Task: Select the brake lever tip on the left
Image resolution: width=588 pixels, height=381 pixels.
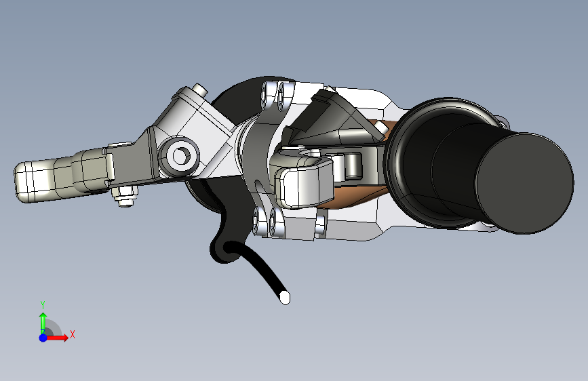Action: click(35, 182)
